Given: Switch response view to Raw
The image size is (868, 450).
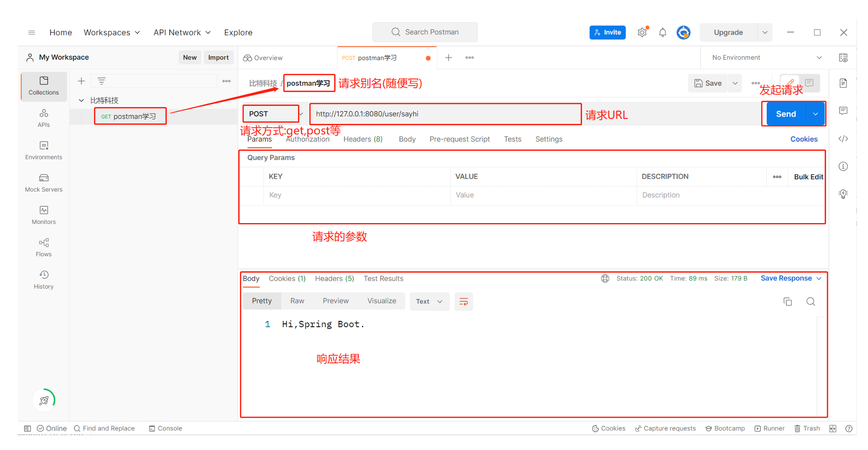Looking at the screenshot, I should [297, 301].
